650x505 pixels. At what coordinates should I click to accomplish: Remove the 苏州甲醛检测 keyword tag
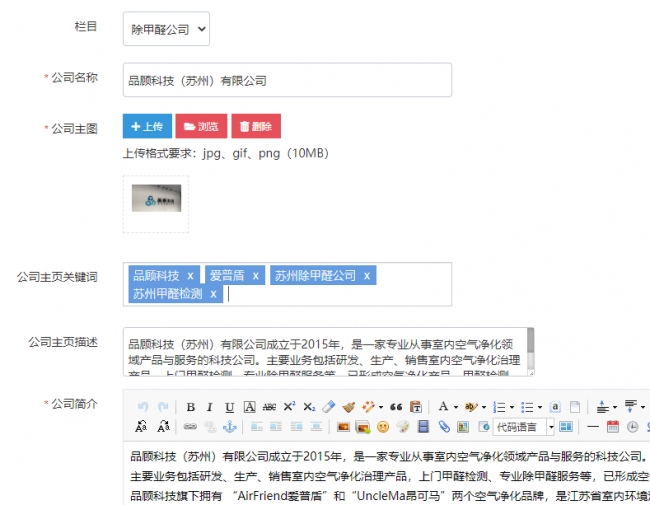tap(213, 294)
